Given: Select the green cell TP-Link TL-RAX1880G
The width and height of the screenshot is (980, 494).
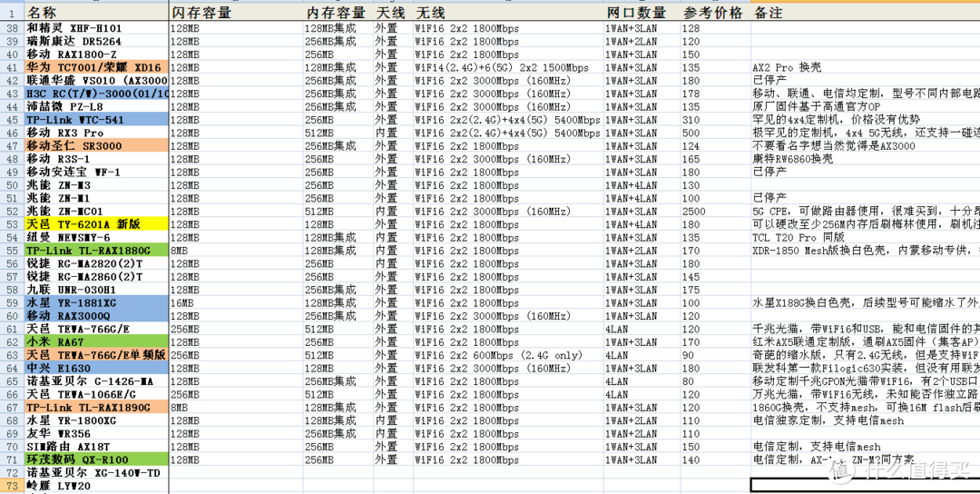Looking at the screenshot, I should tap(96, 251).
